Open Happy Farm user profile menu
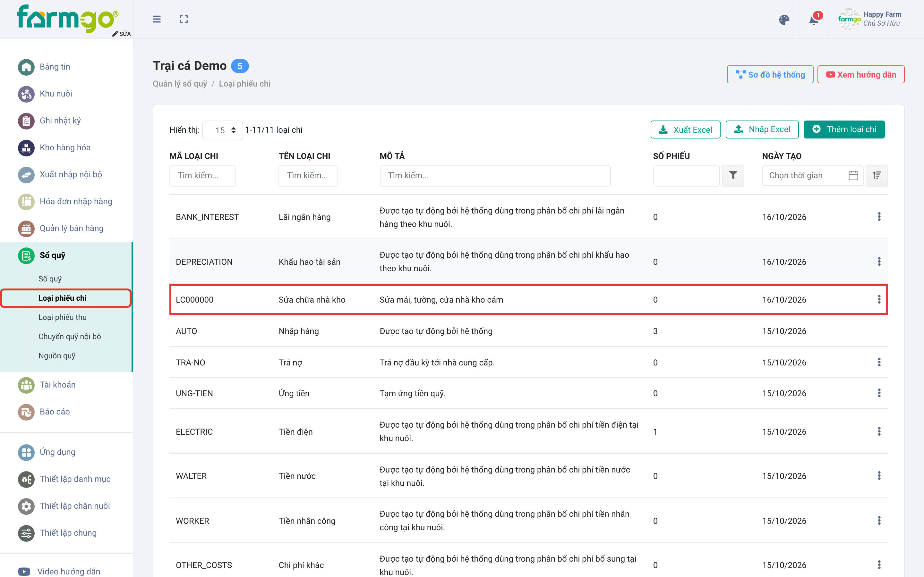Image resolution: width=924 pixels, height=577 pixels. (x=870, y=19)
